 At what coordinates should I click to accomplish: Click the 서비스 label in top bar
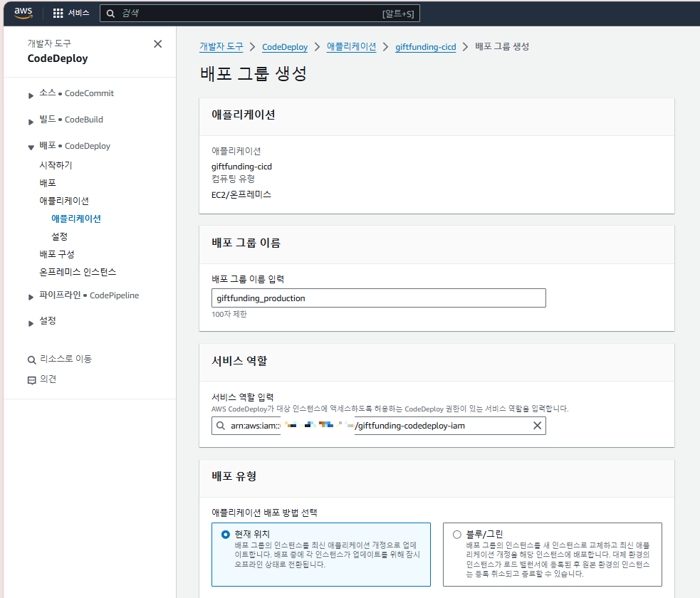[x=78, y=13]
